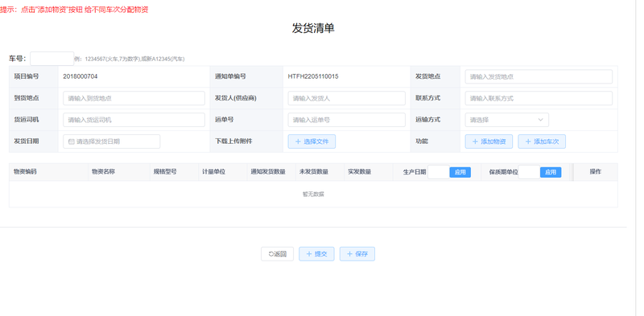
Task: Click the 保质期单位 header input box
Action: [x=529, y=172]
